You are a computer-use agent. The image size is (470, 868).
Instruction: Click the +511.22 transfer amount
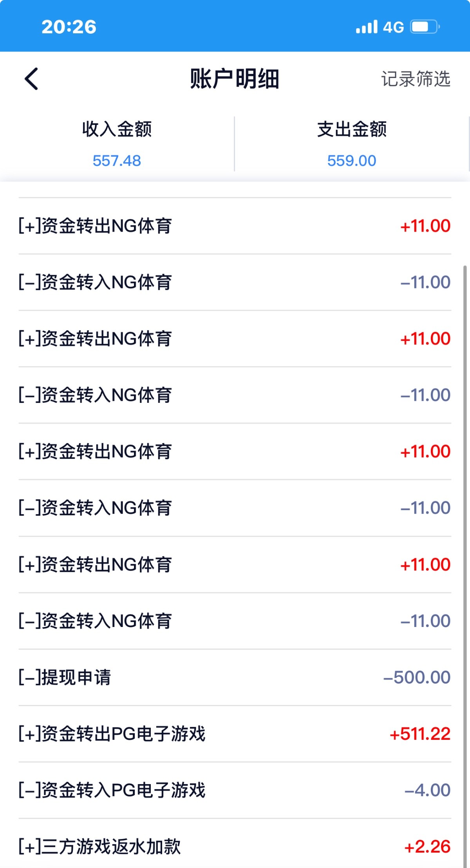420,734
